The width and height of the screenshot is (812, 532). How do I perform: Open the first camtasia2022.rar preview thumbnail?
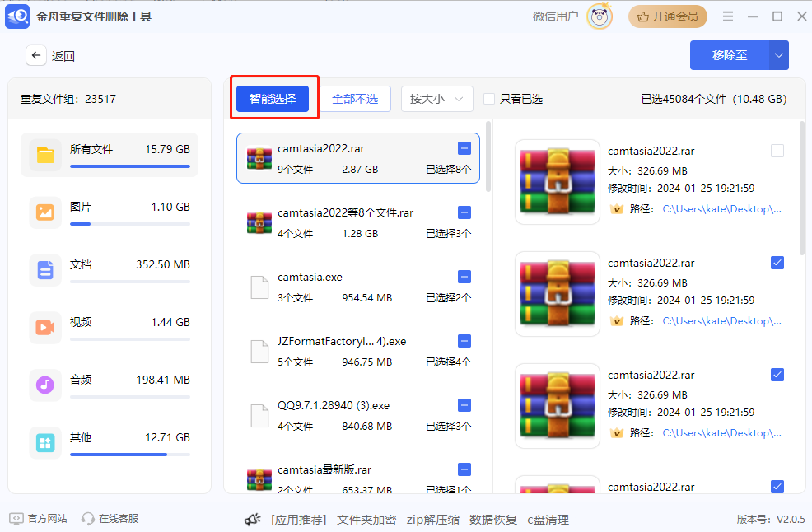coord(558,182)
